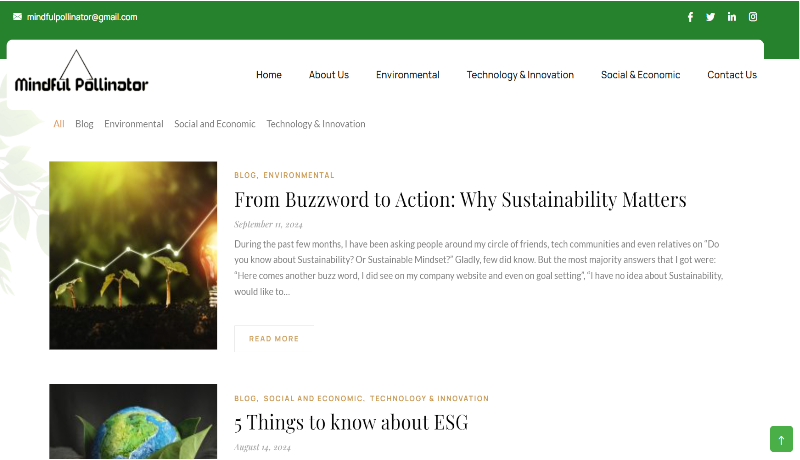Open the About Us menu item
The image size is (800, 460).
coord(329,75)
